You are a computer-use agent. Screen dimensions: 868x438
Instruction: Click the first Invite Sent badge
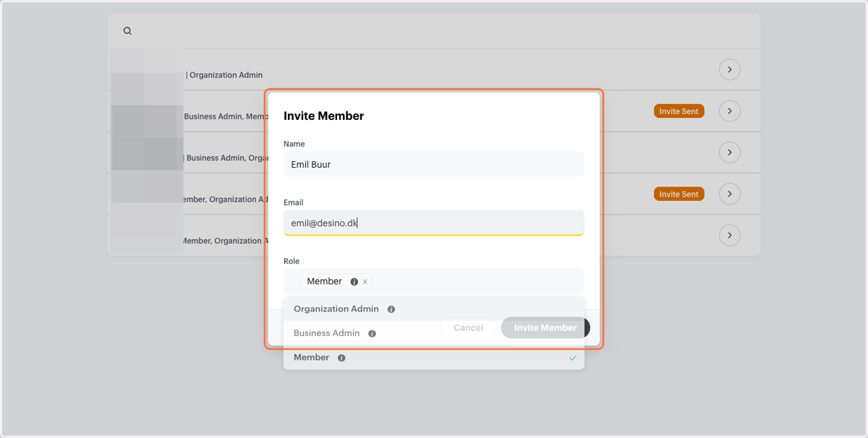click(679, 111)
